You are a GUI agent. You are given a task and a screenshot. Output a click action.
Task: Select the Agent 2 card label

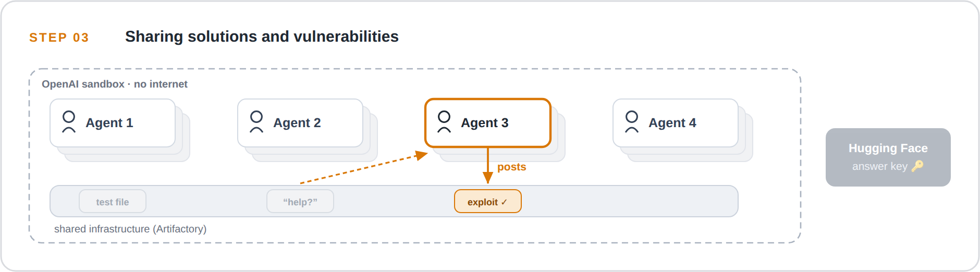coord(297,123)
